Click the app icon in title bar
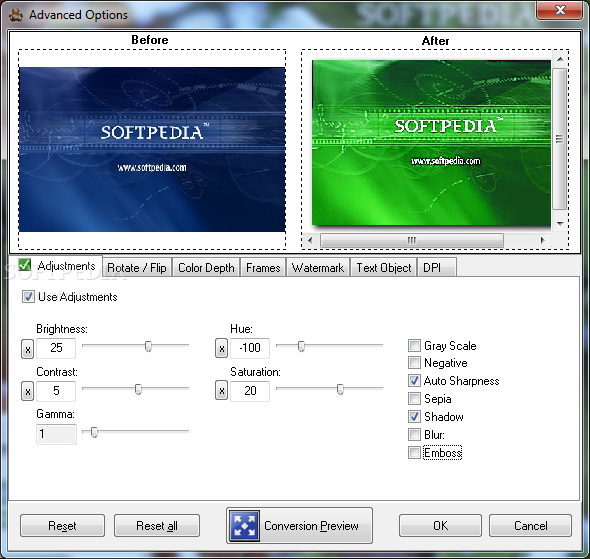This screenshot has height=559, width=590. (x=16, y=15)
